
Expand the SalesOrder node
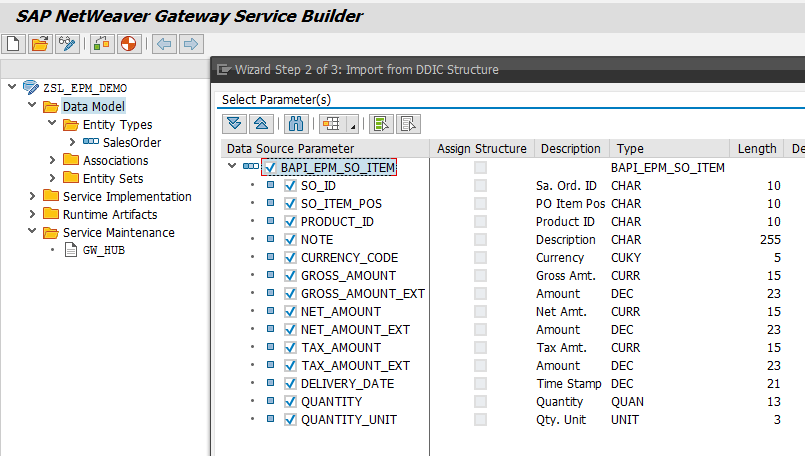point(72,142)
